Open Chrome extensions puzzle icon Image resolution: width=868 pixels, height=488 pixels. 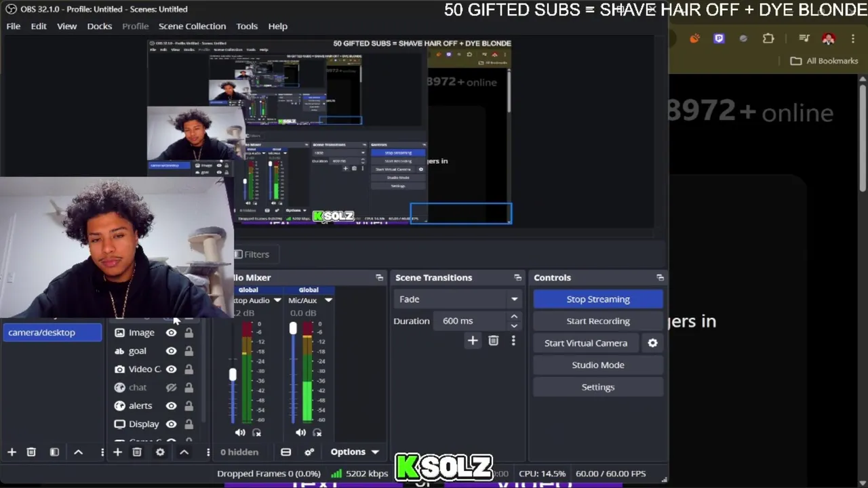tap(768, 39)
